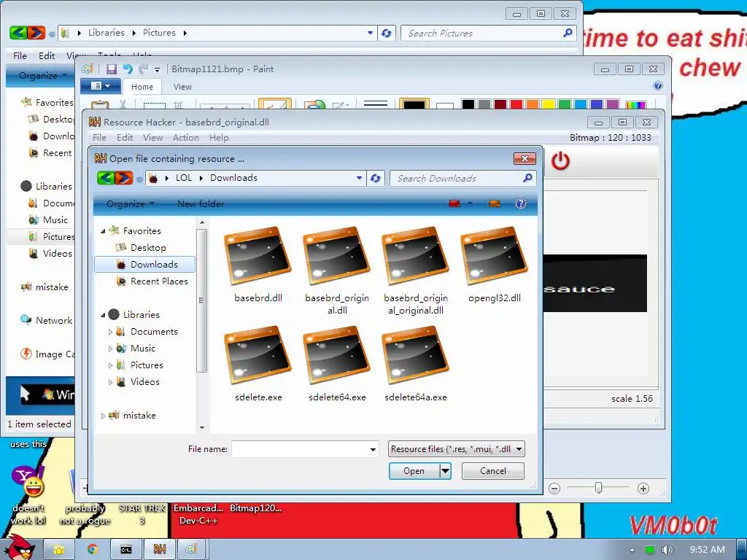
Task: Click the forward arrow in Open dialog
Action: [x=124, y=178]
